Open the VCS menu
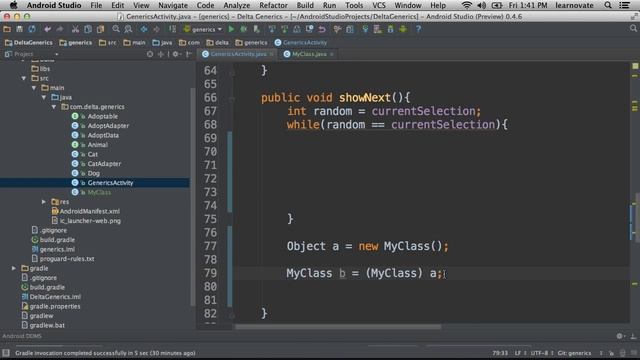640x360 pixels. tap(379, 5)
